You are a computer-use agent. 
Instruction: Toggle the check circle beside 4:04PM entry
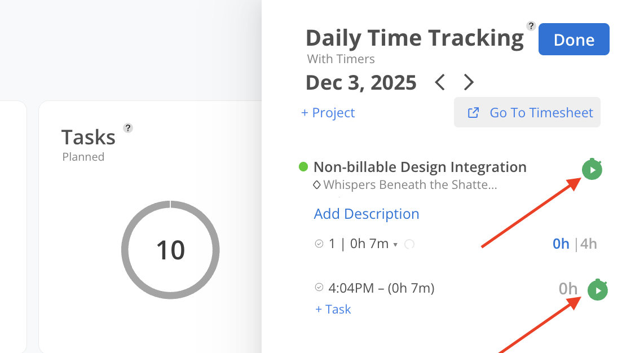tap(319, 288)
